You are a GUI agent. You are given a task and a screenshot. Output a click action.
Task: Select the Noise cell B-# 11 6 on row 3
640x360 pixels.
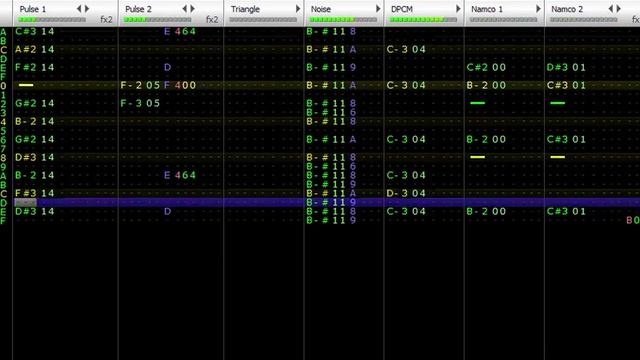tap(331, 112)
